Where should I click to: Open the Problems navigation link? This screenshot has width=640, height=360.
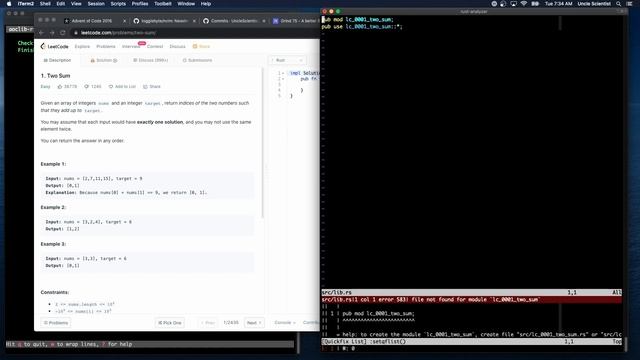pyautogui.click(x=106, y=47)
